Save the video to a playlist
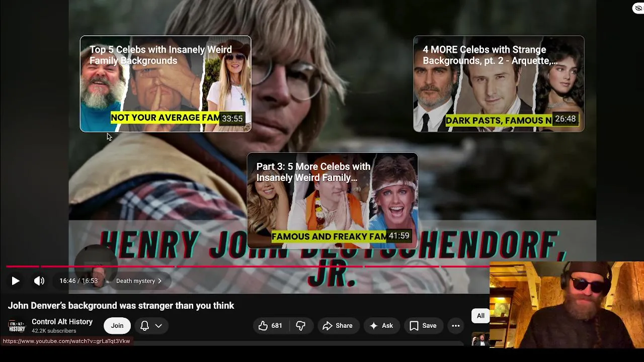644x362 pixels. tap(423, 326)
